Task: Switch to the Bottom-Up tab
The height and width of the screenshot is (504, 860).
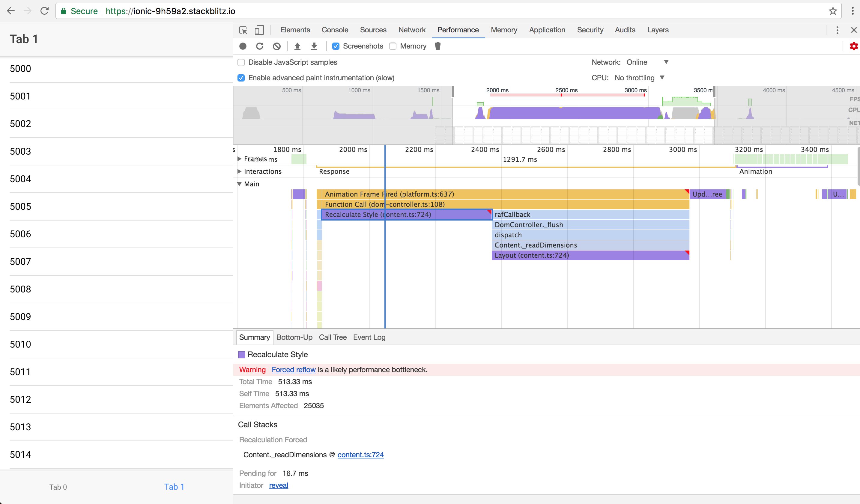Action: click(x=294, y=337)
